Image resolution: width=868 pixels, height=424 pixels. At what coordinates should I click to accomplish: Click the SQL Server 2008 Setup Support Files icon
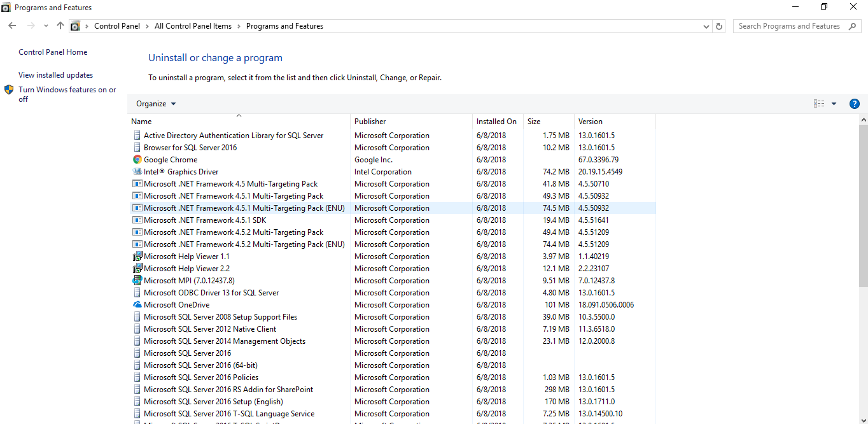(137, 317)
